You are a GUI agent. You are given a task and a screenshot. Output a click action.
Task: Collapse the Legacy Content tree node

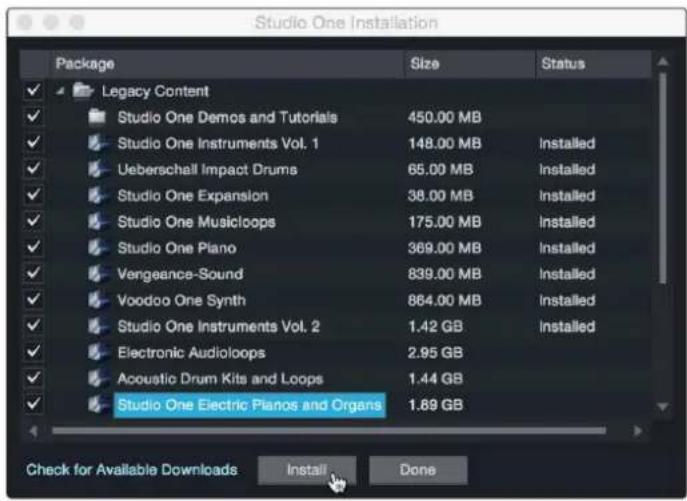point(60,91)
